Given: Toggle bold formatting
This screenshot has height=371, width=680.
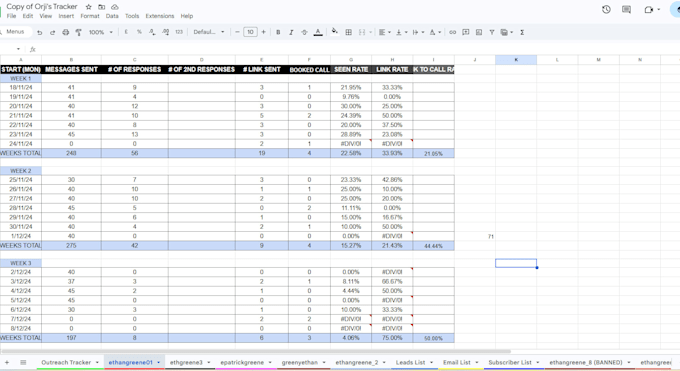Looking at the screenshot, I should tap(278, 32).
